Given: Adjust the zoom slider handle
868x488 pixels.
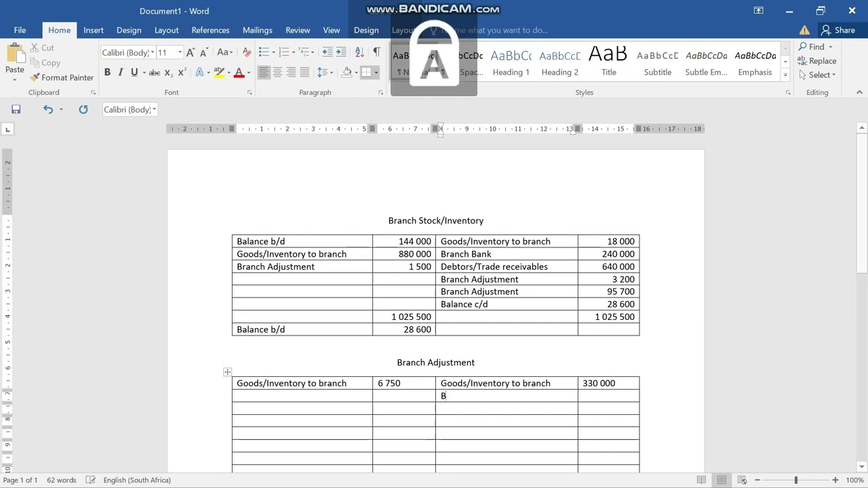Looking at the screenshot, I should coord(796,480).
